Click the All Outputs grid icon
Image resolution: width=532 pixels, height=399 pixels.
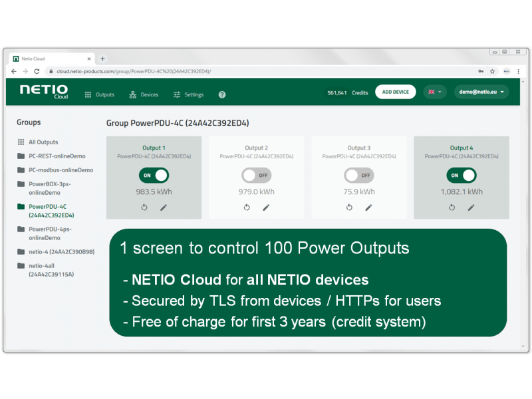pyautogui.click(x=21, y=142)
